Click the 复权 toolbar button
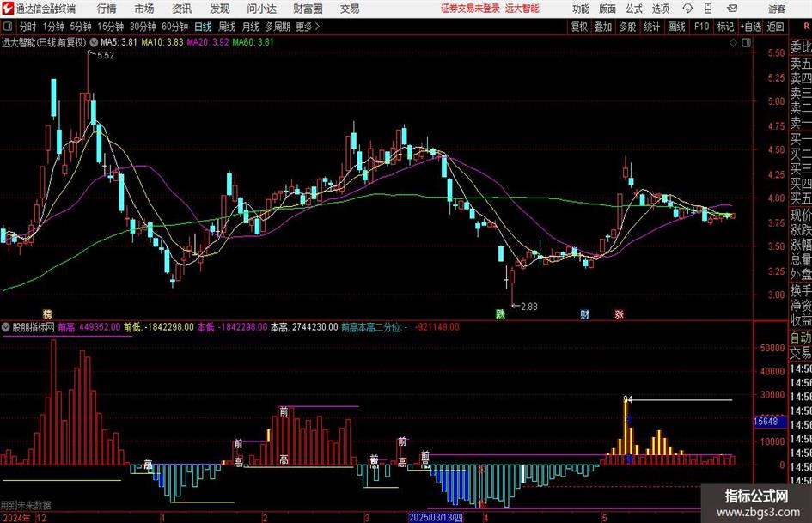Image resolution: width=812 pixels, height=523 pixels. 579,27
